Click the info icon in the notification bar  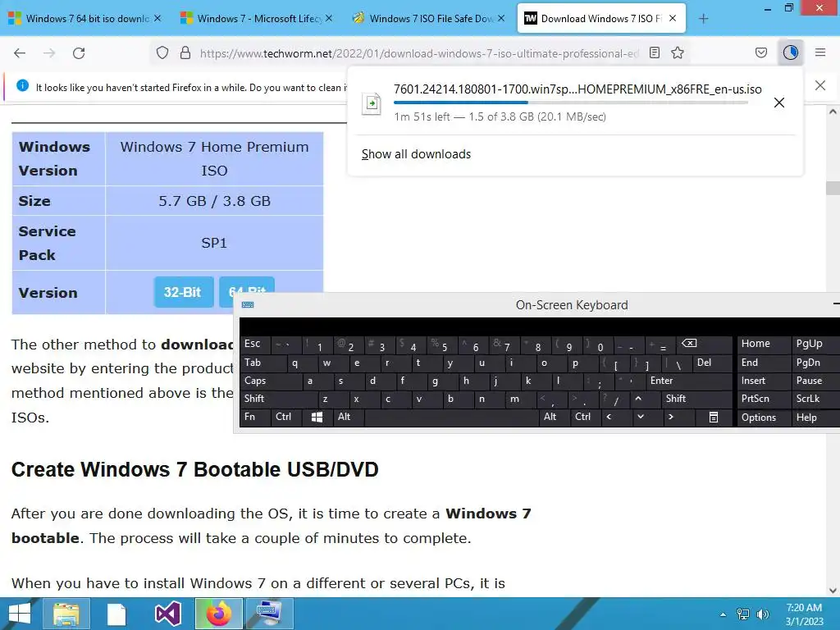click(x=22, y=85)
